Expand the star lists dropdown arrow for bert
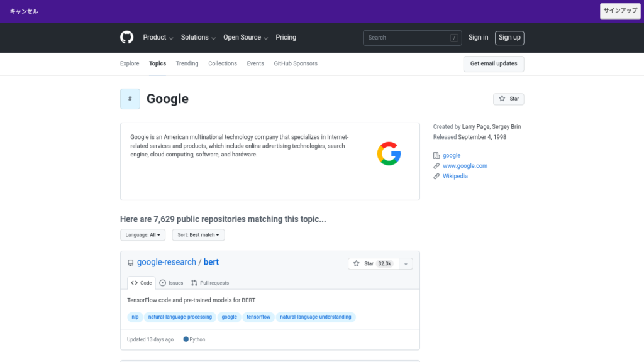This screenshot has height=362, width=644. 406,264
